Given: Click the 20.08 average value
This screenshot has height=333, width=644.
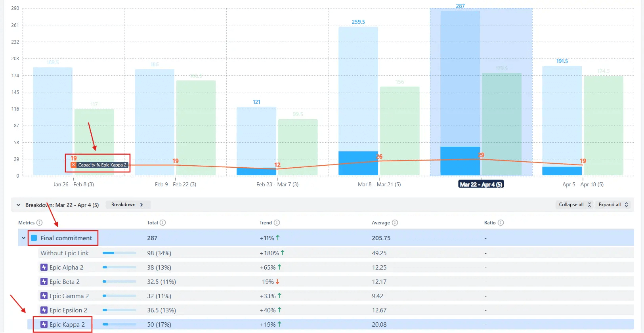Looking at the screenshot, I should pyautogui.click(x=379, y=324).
